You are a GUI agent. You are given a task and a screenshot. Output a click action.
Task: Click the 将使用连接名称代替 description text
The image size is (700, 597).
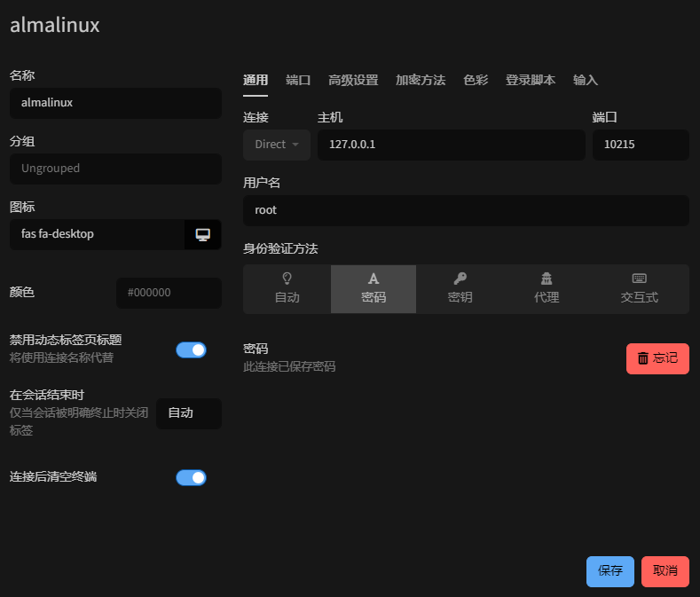click(61, 358)
